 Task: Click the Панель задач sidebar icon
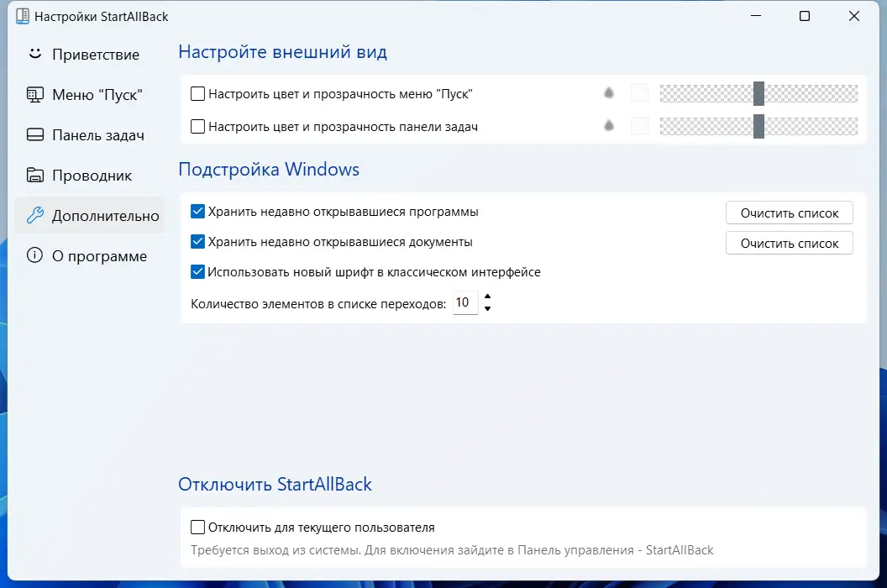click(35, 134)
